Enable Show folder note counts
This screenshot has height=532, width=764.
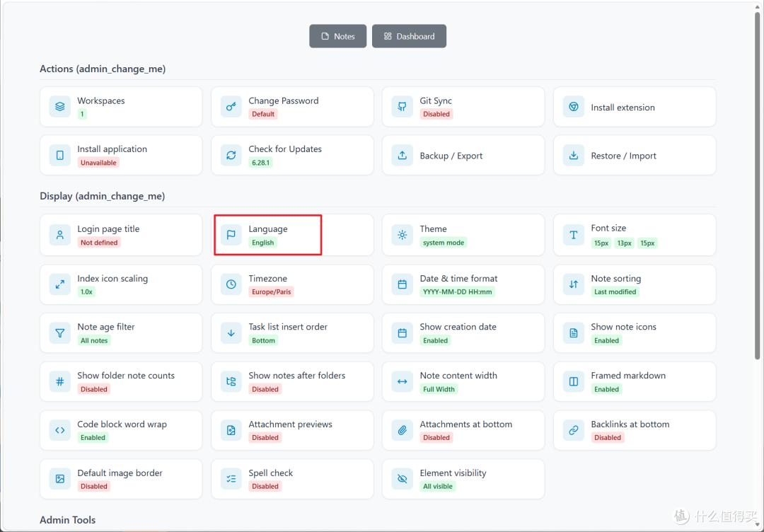point(121,382)
